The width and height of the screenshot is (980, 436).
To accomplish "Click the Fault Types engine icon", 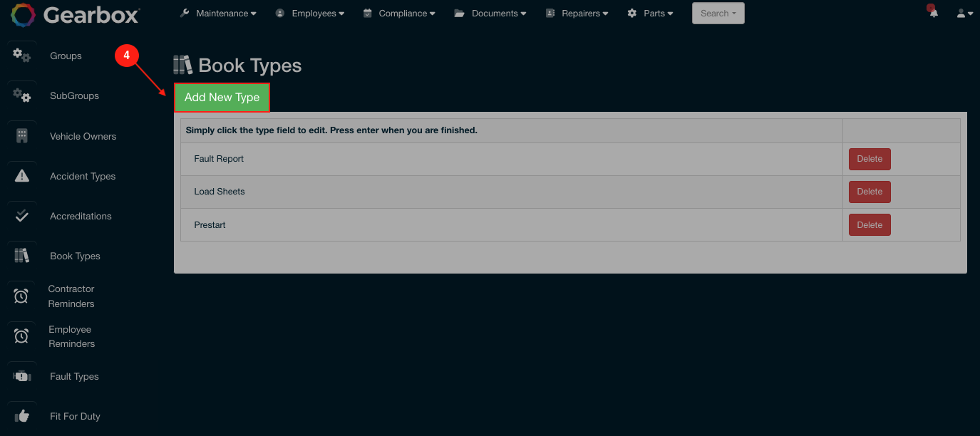I will point(22,376).
